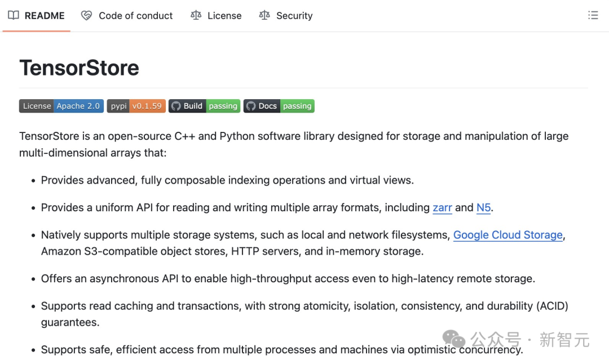Viewport: 609px width, 364px height.
Task: Follow the N5 link
Action: (483, 207)
